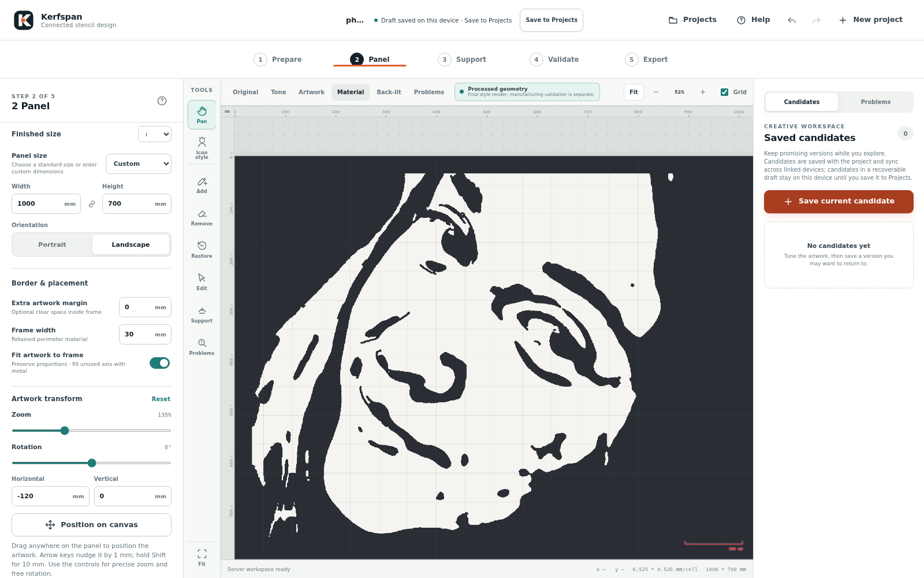Choose Portrait orientation
Screen dimensions: 924x578
(52, 244)
